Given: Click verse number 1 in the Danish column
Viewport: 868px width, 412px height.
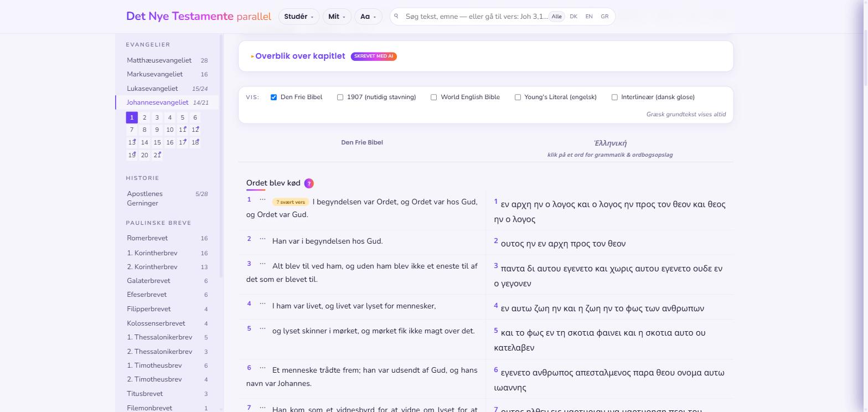Looking at the screenshot, I should tap(249, 199).
